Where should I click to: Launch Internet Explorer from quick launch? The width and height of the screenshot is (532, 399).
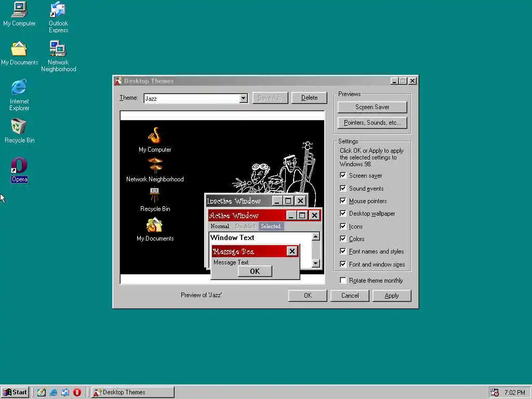[x=54, y=392]
